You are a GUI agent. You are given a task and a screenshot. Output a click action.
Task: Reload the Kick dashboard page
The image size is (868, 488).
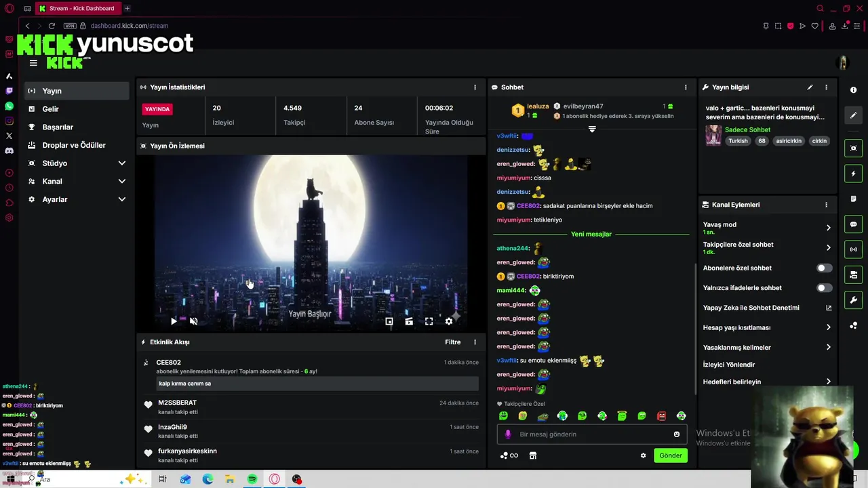(x=52, y=26)
